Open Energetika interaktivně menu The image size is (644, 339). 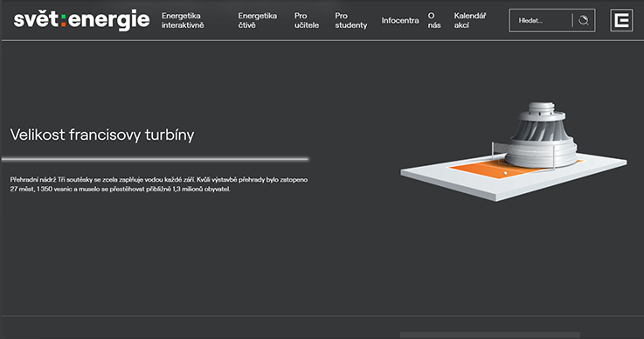point(183,20)
